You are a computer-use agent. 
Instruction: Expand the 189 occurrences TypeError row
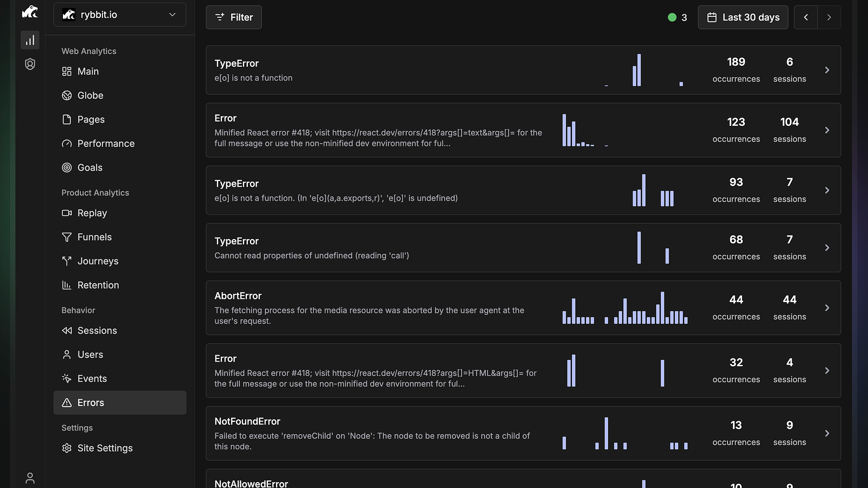pyautogui.click(x=523, y=70)
